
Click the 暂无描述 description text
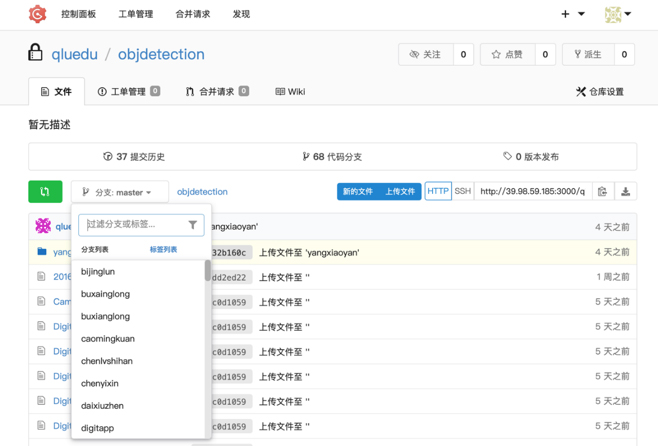click(50, 125)
